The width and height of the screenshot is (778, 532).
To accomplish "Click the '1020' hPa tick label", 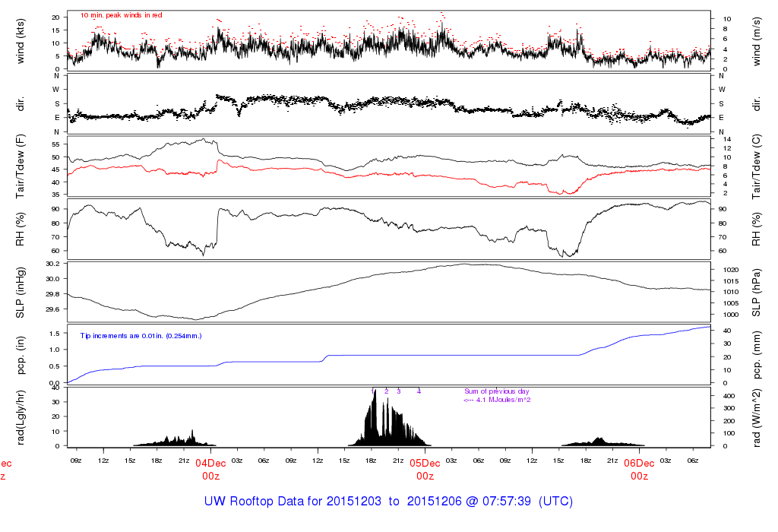I will tap(732, 270).
